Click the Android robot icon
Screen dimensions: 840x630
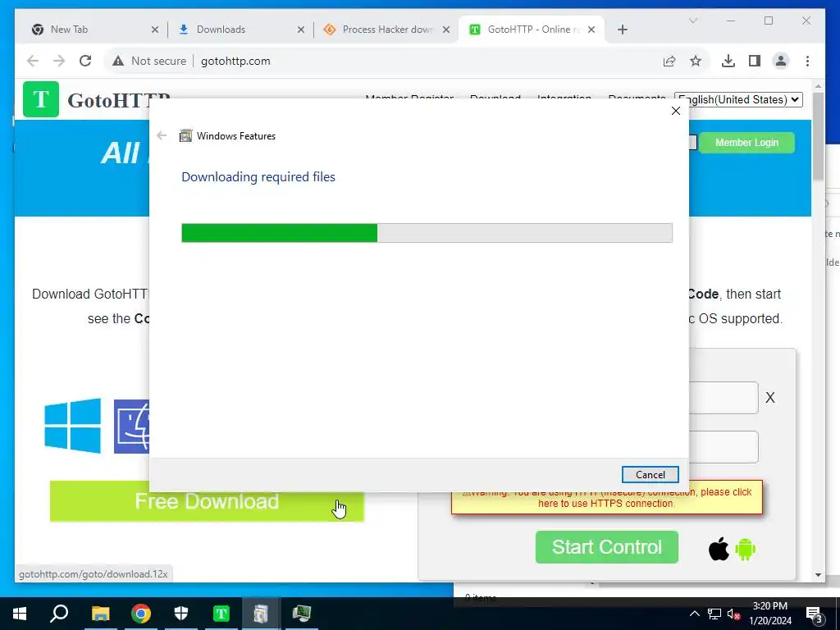[x=745, y=549]
